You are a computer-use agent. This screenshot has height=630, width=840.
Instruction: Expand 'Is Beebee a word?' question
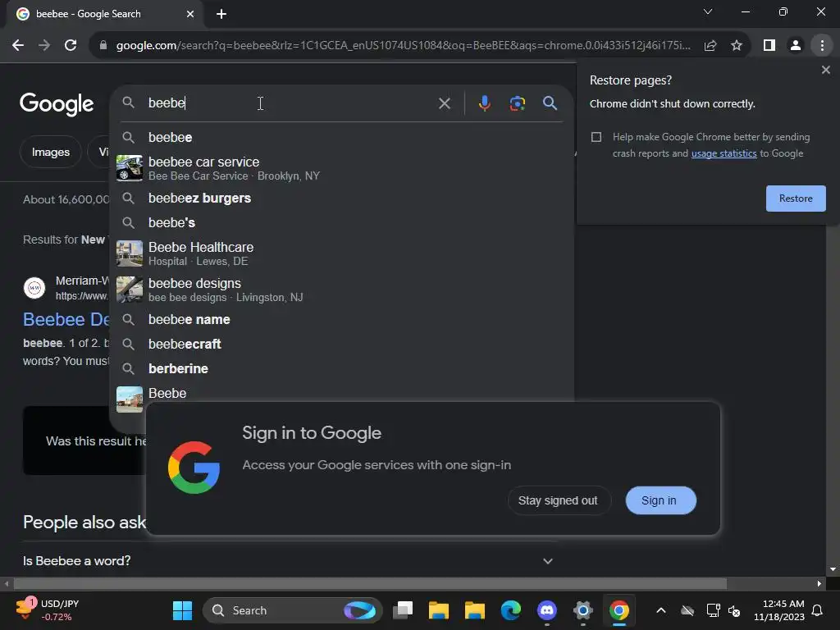290,561
